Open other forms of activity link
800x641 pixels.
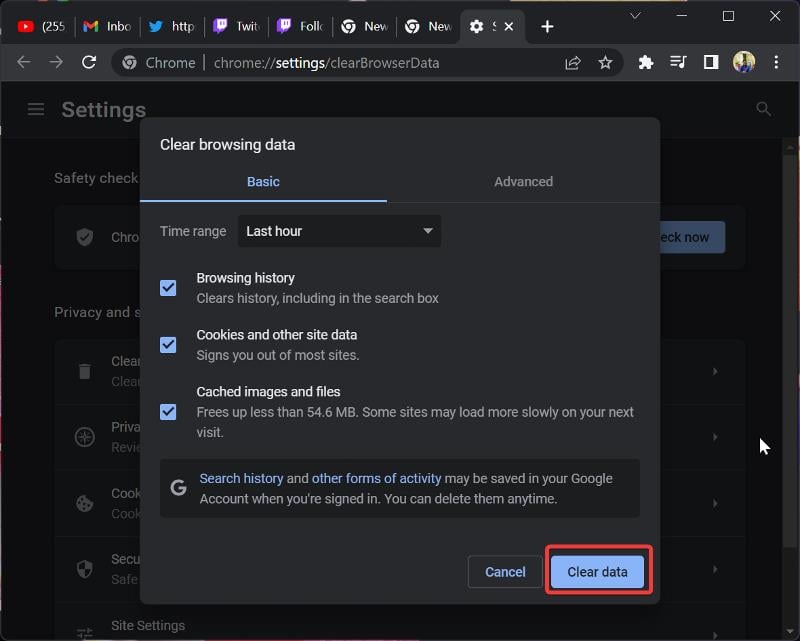click(x=377, y=479)
